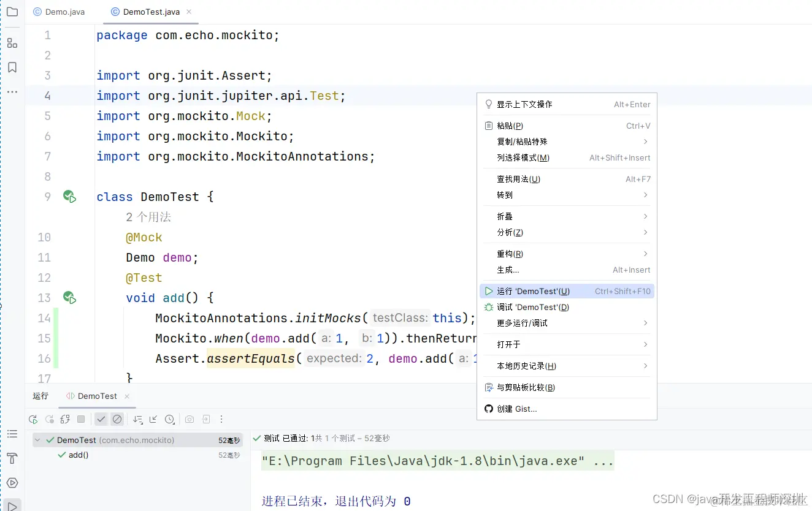Viewport: 812px width, 511px height.
Task: Click 粘贴(P) in the context menu
Action: pyautogui.click(x=567, y=126)
